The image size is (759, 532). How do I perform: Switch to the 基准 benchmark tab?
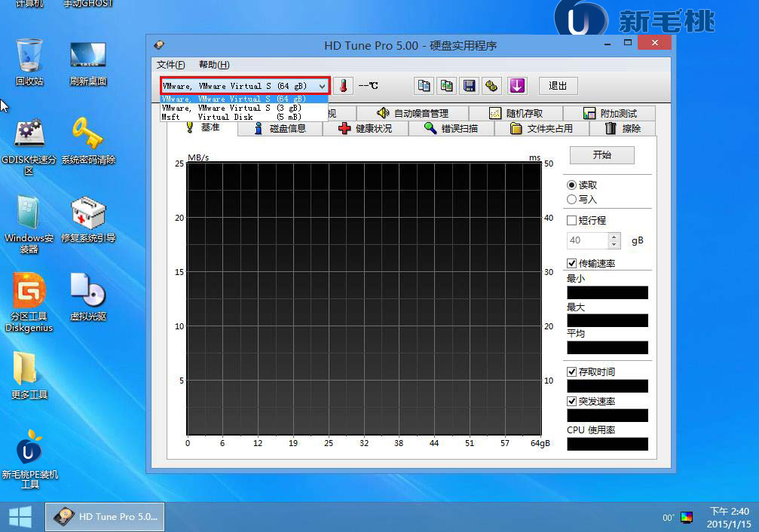203,127
